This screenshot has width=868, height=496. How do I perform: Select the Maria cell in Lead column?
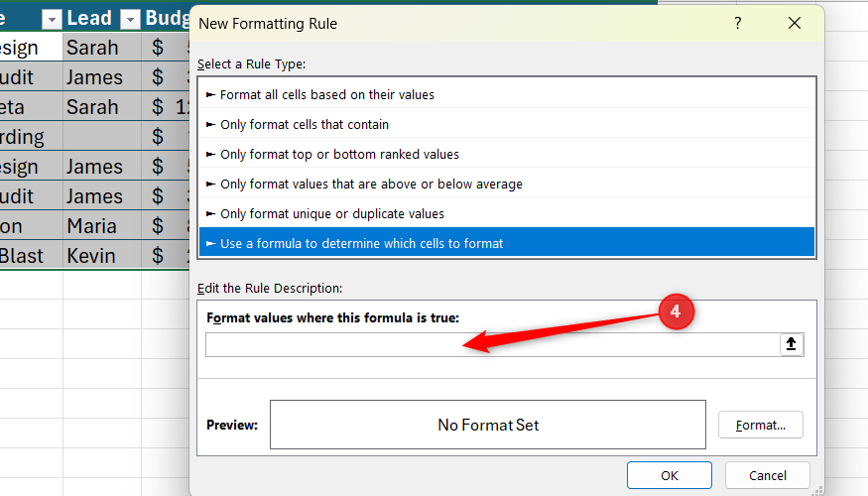[x=102, y=226]
